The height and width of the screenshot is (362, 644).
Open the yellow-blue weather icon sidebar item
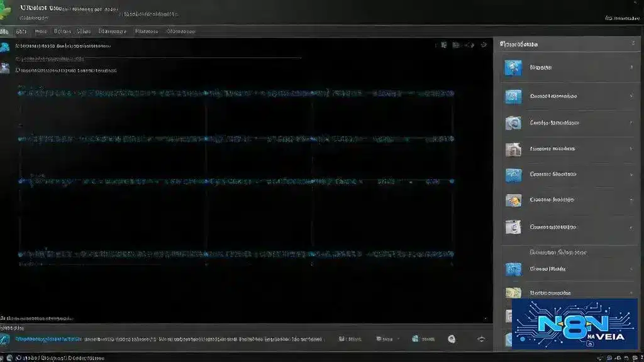tap(513, 200)
